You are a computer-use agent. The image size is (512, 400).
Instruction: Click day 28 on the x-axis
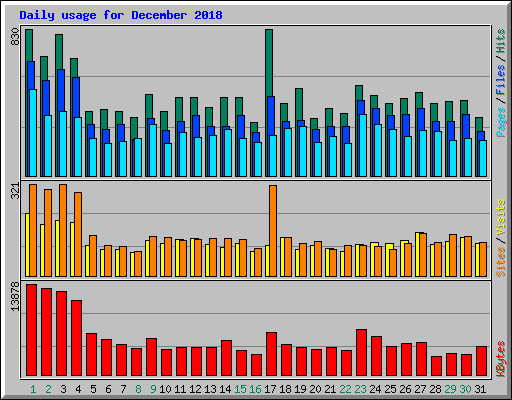(435, 389)
